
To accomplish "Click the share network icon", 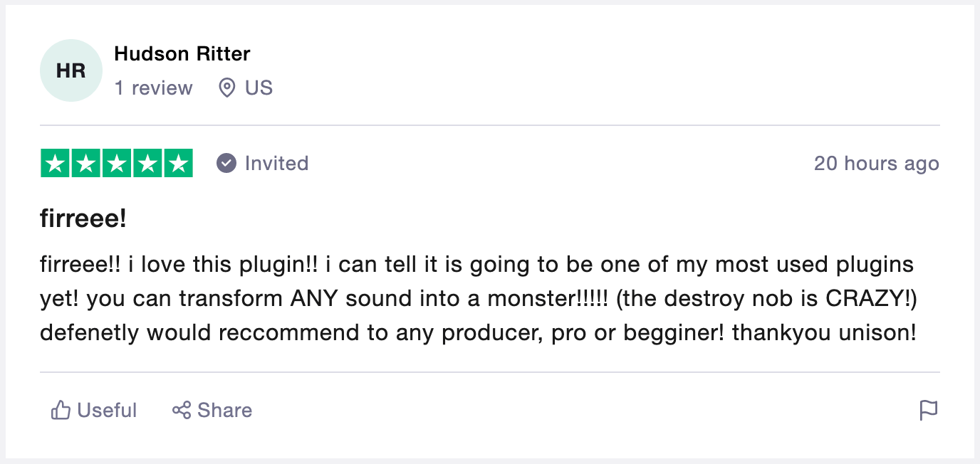I will point(182,411).
